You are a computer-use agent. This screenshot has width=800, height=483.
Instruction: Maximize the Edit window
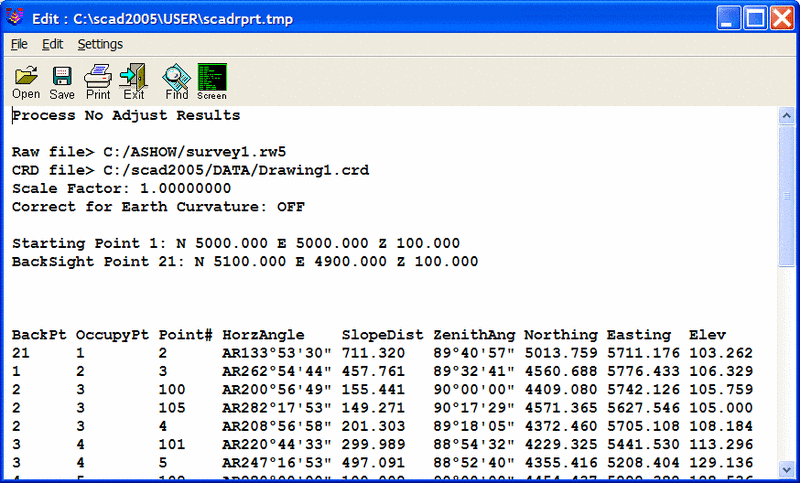[x=754, y=17]
